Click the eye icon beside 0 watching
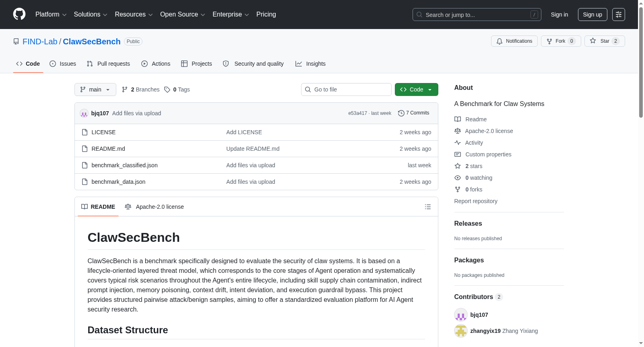 point(458,178)
